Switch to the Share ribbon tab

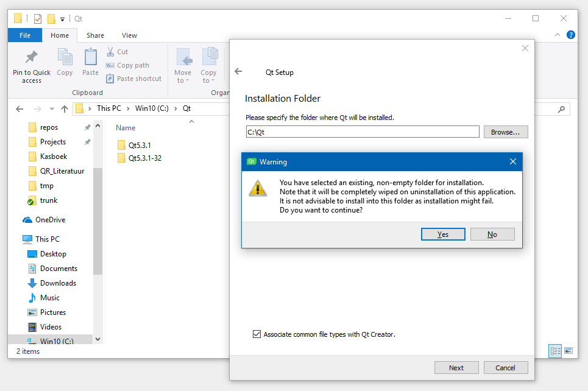click(x=95, y=35)
